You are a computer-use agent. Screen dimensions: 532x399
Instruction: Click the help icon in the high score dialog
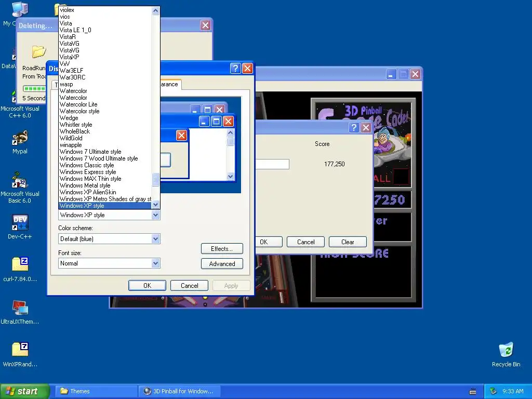(x=353, y=128)
